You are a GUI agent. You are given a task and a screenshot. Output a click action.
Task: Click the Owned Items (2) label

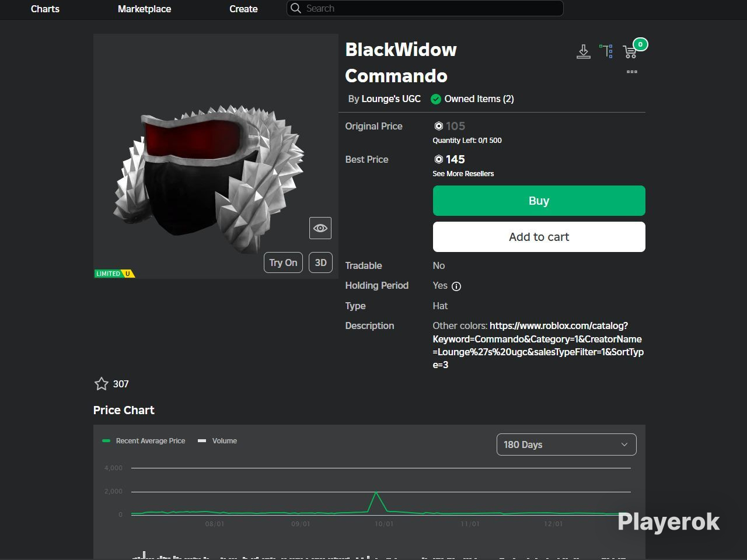click(x=479, y=99)
